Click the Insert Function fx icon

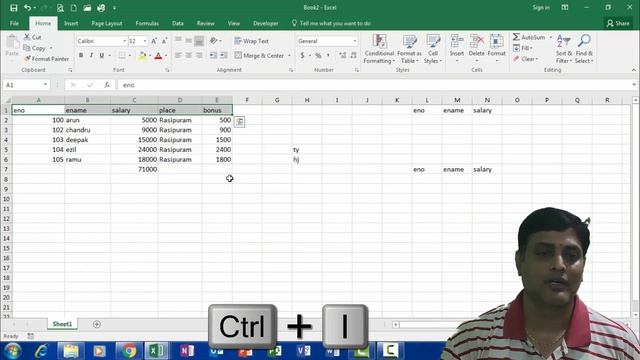tap(107, 85)
